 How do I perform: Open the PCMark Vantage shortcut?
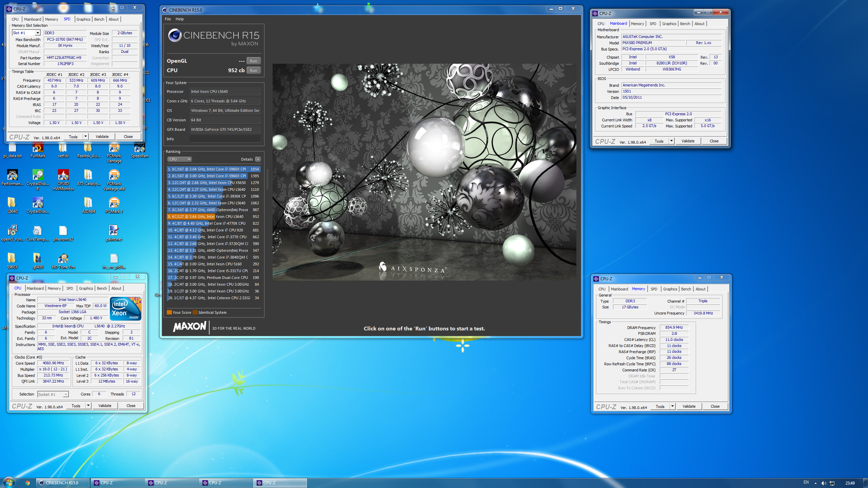click(114, 154)
